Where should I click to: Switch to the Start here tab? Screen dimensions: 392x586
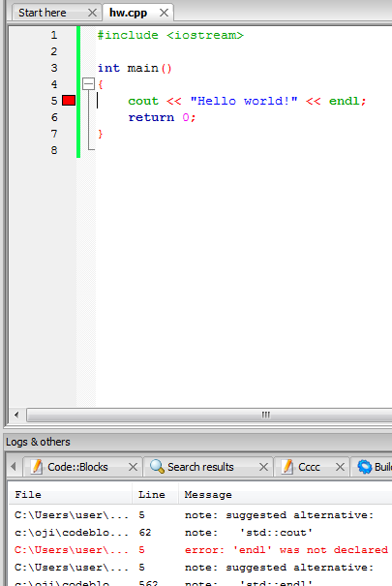point(43,13)
